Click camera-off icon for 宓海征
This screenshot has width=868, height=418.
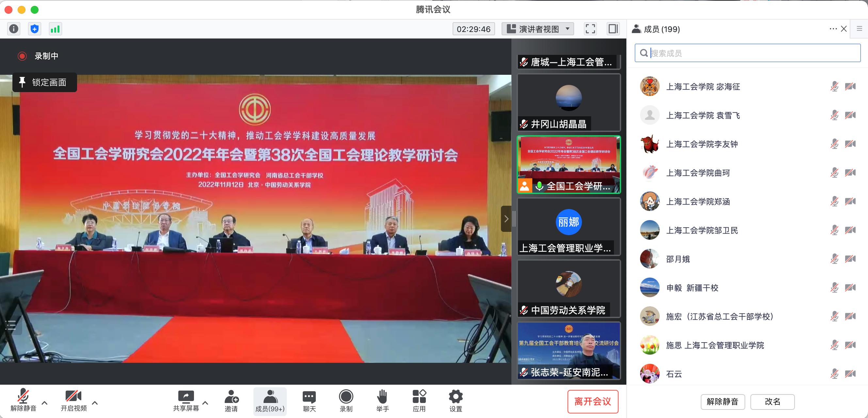(850, 87)
